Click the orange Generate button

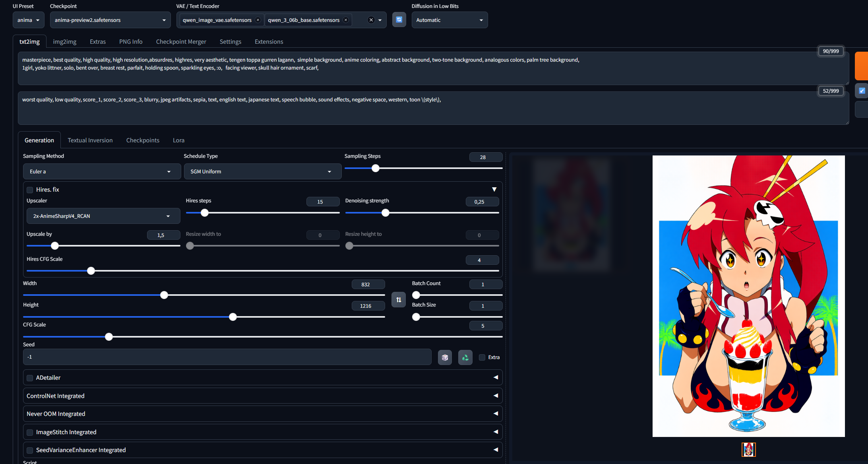tap(861, 66)
